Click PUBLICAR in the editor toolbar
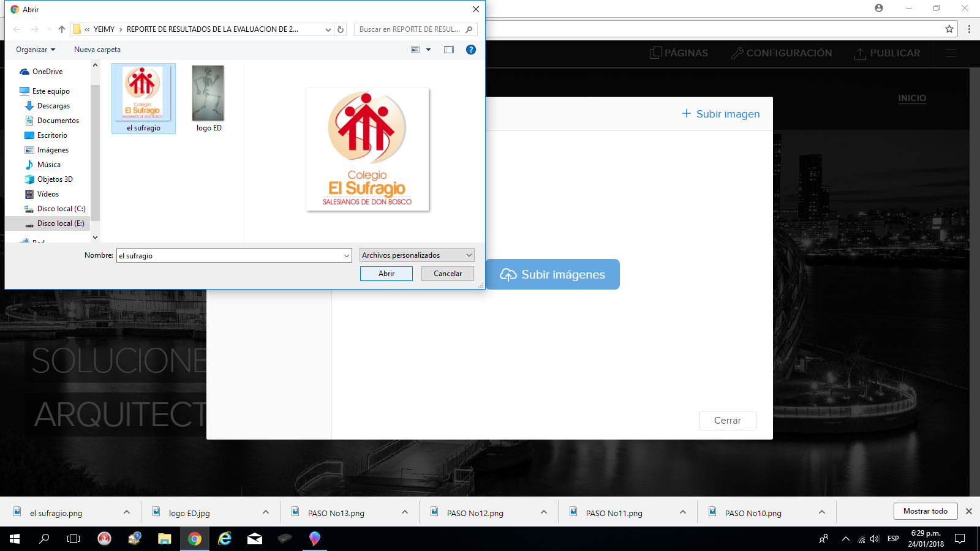 pyautogui.click(x=887, y=53)
